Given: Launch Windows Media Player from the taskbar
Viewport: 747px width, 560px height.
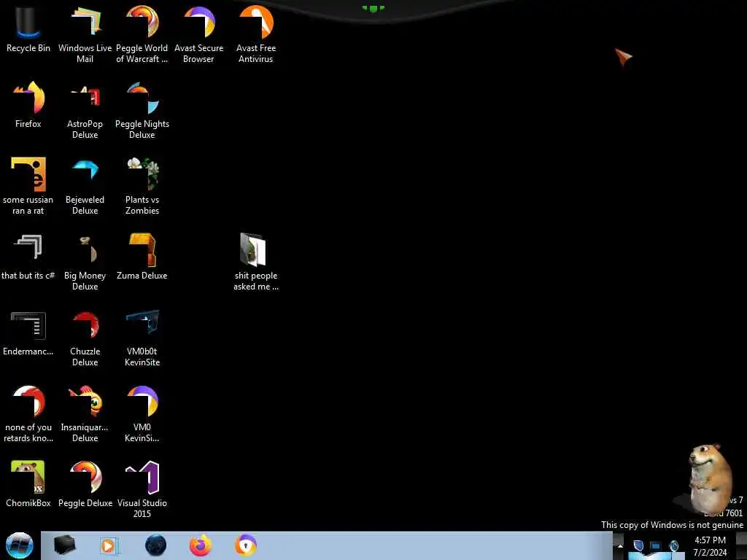Looking at the screenshot, I should point(109,545).
